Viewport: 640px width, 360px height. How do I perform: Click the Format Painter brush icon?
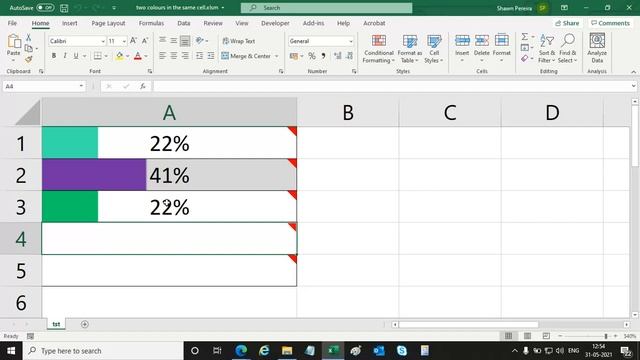tap(28, 60)
